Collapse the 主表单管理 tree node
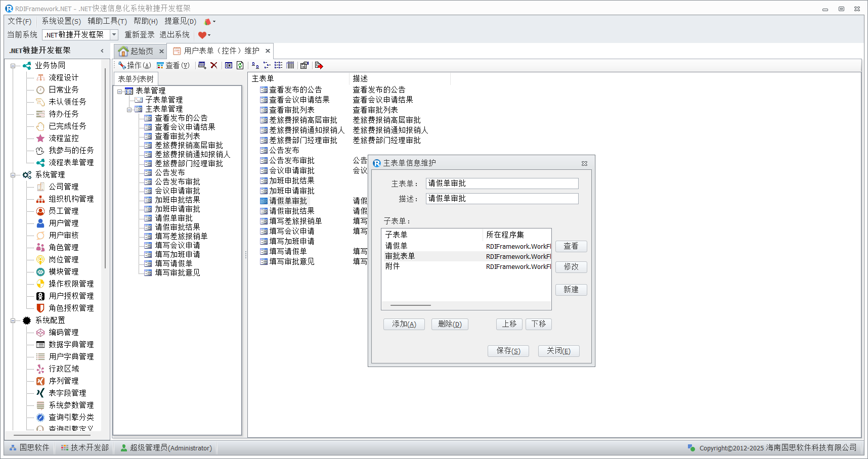The image size is (868, 459). pyautogui.click(x=129, y=109)
